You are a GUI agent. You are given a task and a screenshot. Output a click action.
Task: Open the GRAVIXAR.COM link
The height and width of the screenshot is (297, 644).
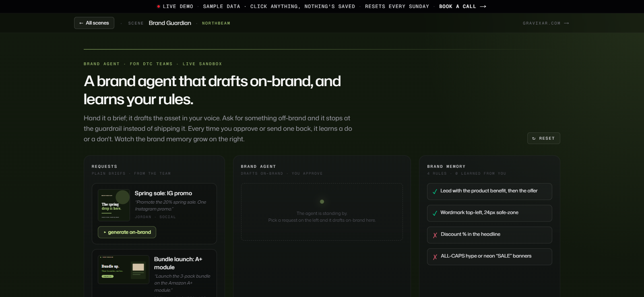tap(546, 23)
